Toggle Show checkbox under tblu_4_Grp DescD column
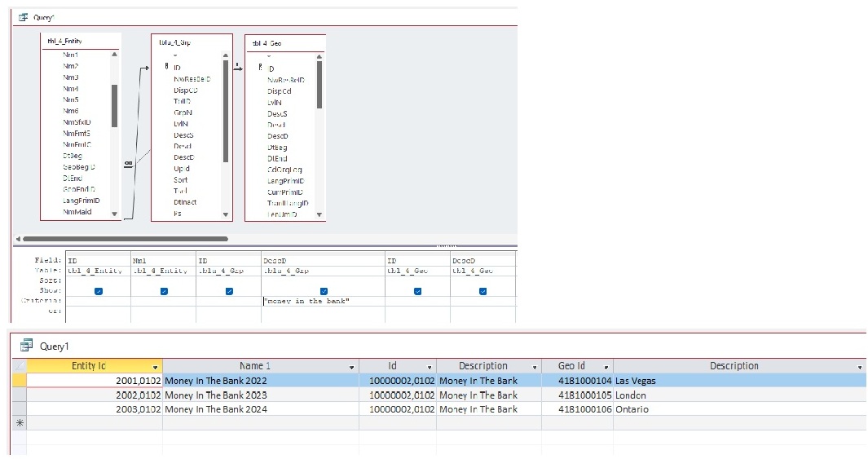The image size is (868, 459). 324,291
